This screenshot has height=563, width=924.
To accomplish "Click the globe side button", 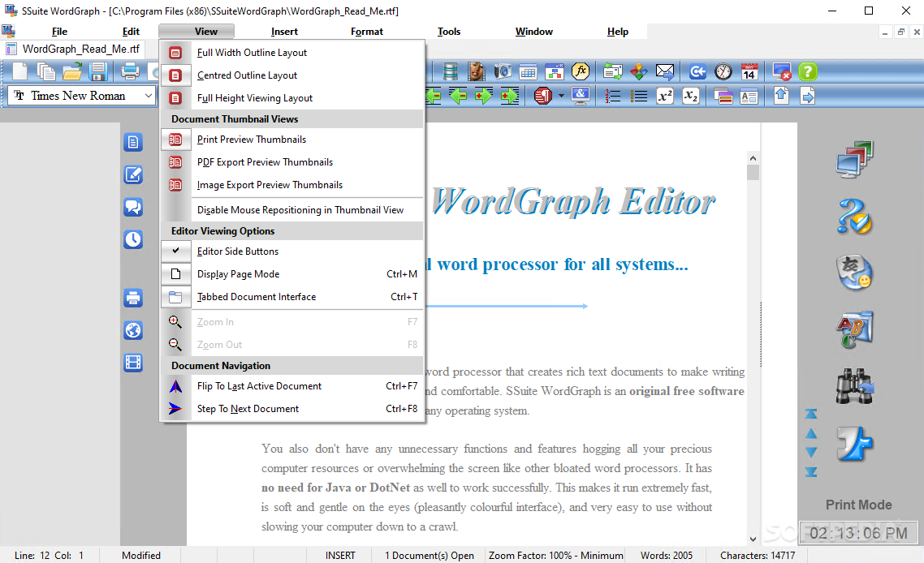I will click(133, 330).
